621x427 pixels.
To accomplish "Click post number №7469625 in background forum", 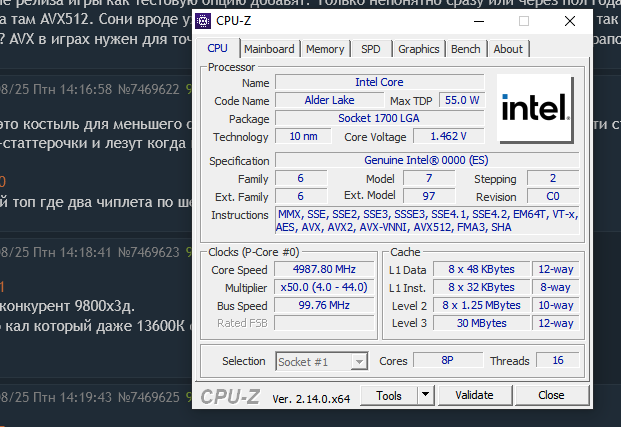I will pyautogui.click(x=149, y=397).
